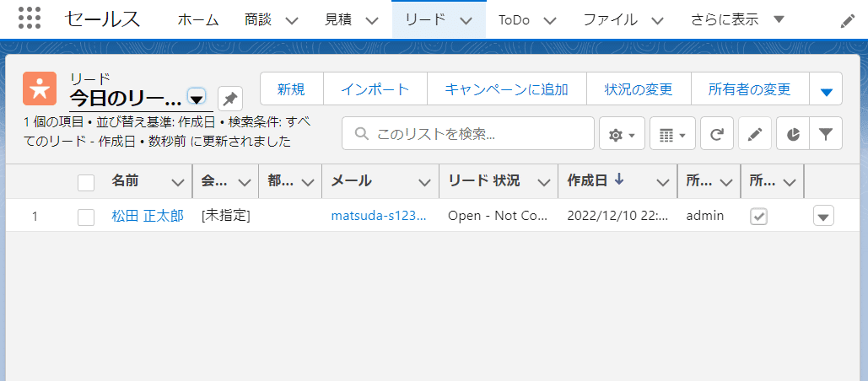Switch to 商談 tab

coord(258,20)
